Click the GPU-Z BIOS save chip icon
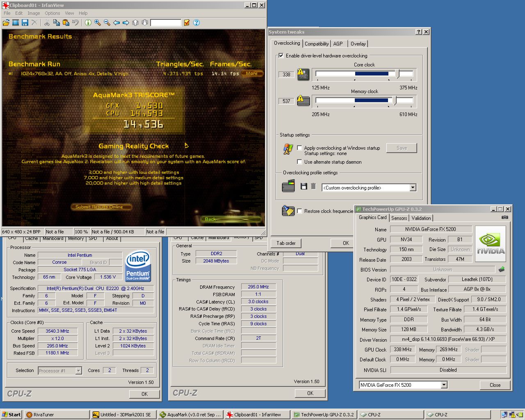This screenshot has height=420, width=525. (x=501, y=269)
